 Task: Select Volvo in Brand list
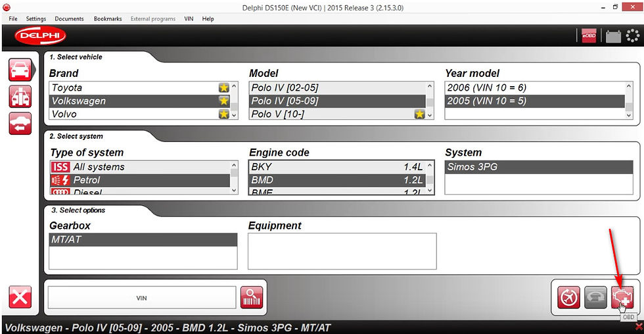(139, 114)
